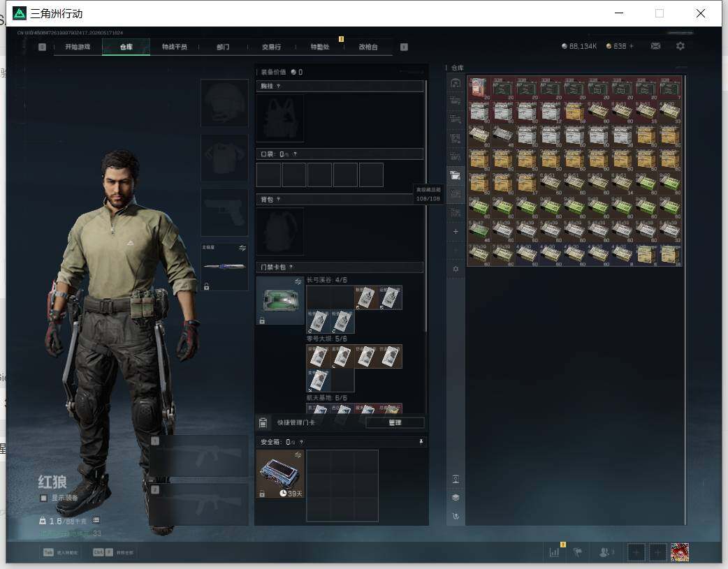Click the plus icon in stash sidebar
Image resolution: width=728 pixels, height=569 pixels.
pos(456,231)
